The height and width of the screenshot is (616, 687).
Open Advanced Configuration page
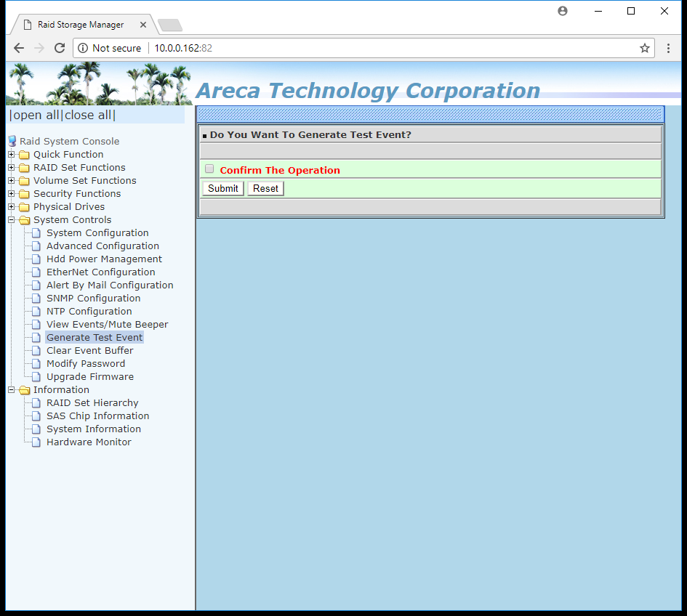pos(103,246)
